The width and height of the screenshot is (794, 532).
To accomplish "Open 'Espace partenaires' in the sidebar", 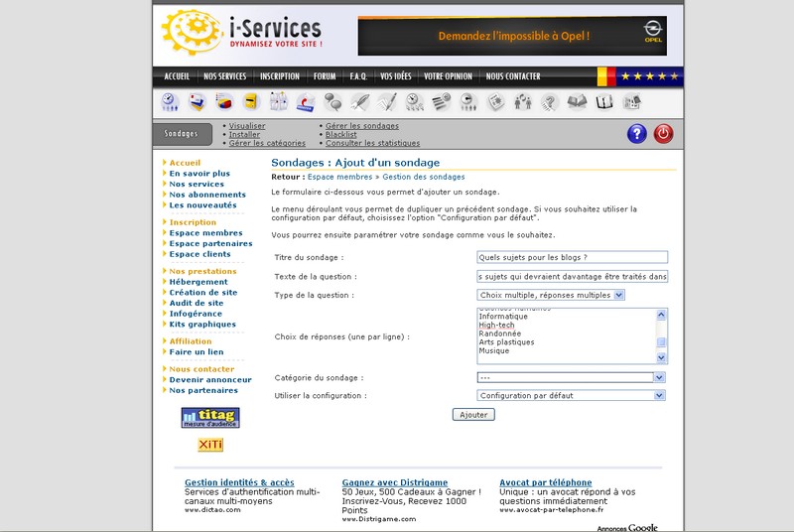I will tap(210, 243).
